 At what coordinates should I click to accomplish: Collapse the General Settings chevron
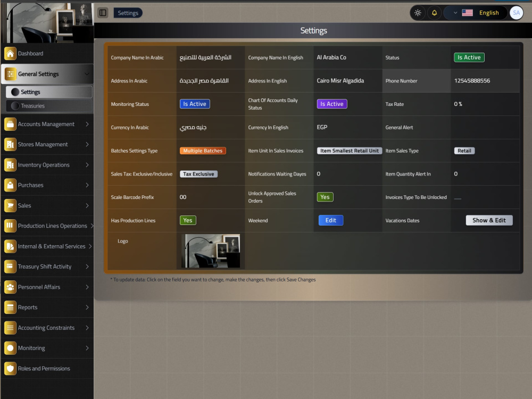[87, 74]
